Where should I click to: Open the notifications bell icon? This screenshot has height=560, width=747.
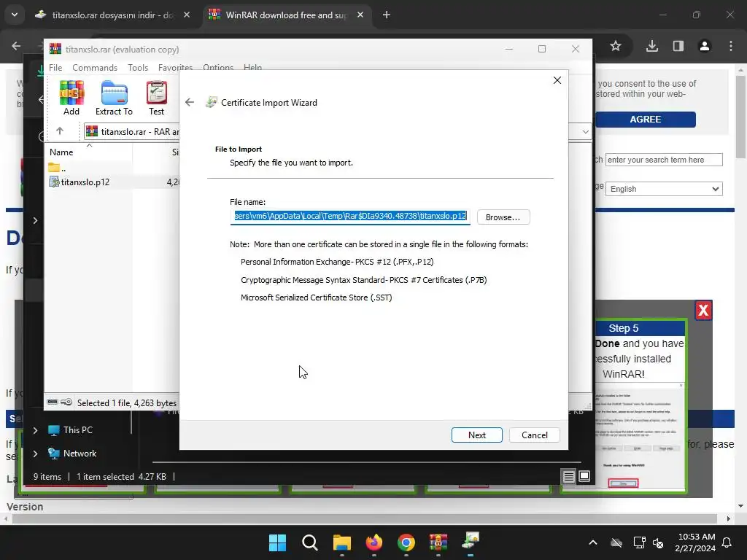[727, 542]
